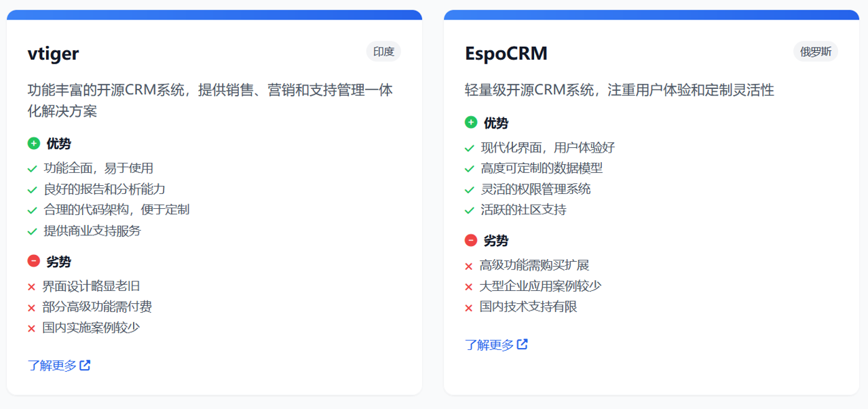Click red X icon next to 界面设计略显老旧

pos(31,287)
